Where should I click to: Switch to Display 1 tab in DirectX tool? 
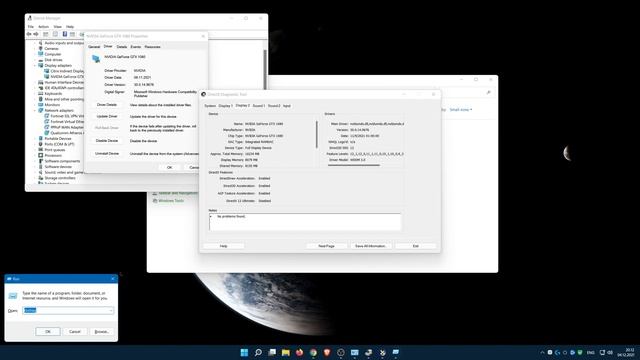(x=225, y=106)
